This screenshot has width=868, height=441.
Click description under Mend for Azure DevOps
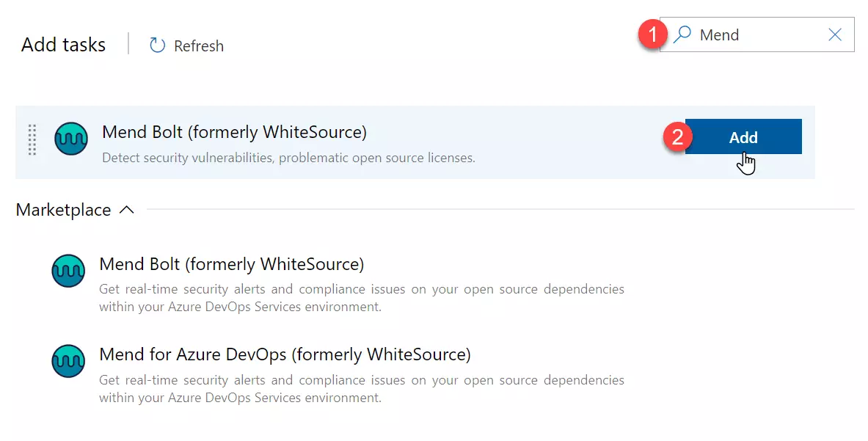point(362,389)
